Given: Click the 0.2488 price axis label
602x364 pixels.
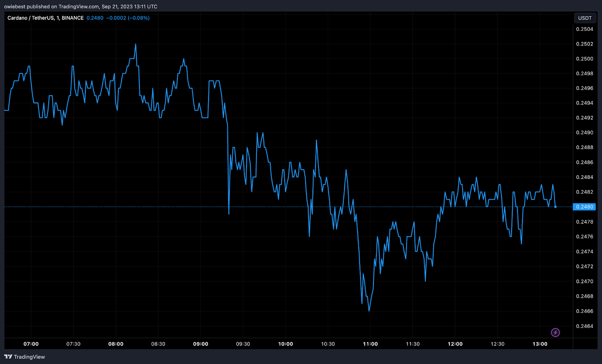Looking at the screenshot, I should tap(585, 147).
